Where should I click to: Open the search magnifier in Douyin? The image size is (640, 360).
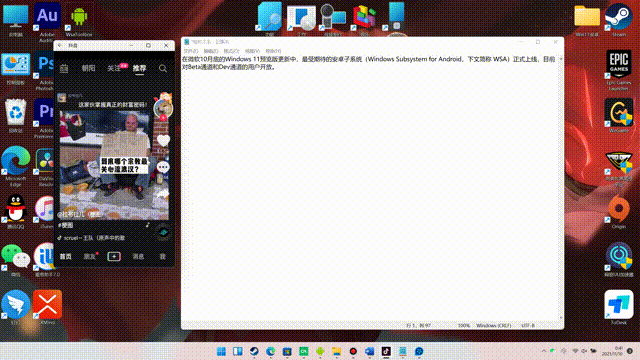(x=162, y=68)
